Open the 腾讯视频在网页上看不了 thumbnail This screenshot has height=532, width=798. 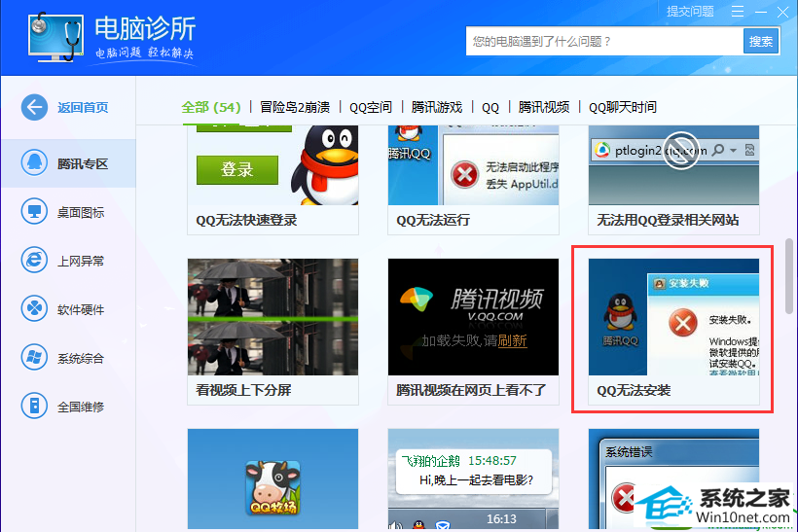click(473, 317)
